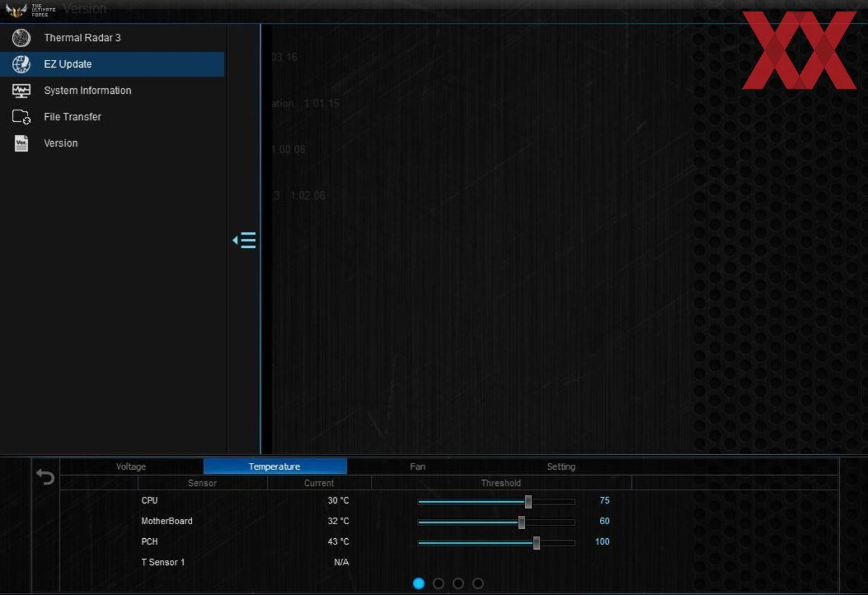Click the CPU current temperature 30 °C
The height and width of the screenshot is (595, 868).
[x=338, y=501]
